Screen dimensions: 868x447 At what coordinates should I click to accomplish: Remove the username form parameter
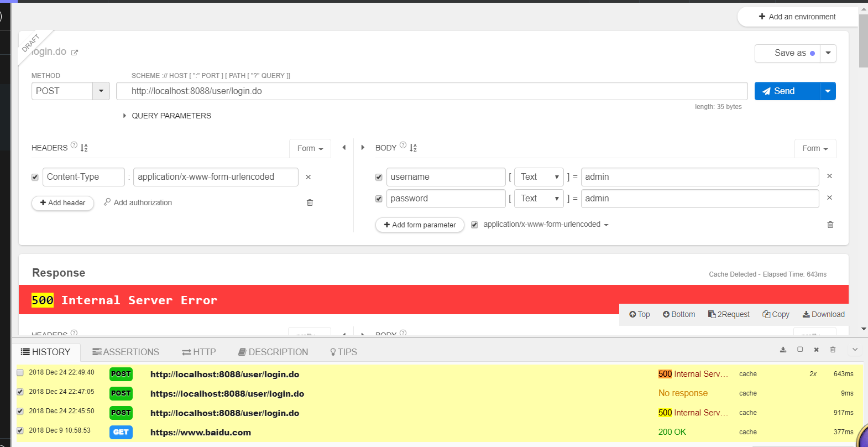829,176
